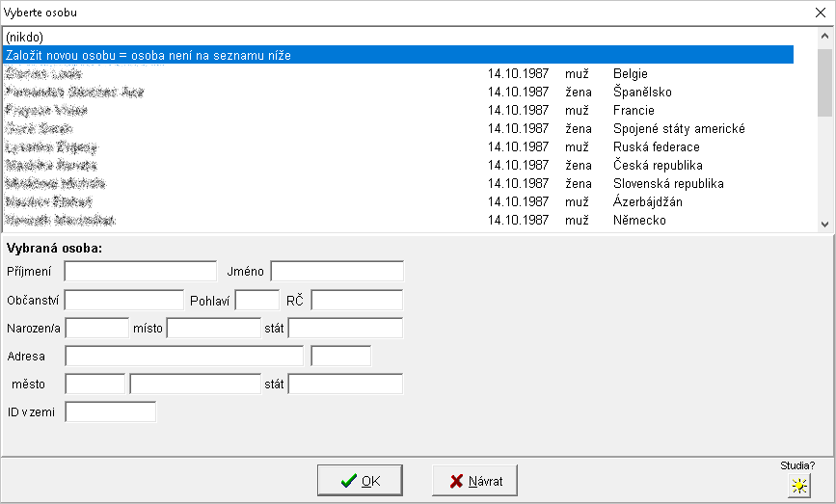
Task: Pick the person from Belgie row
Action: pyautogui.click(x=386, y=74)
